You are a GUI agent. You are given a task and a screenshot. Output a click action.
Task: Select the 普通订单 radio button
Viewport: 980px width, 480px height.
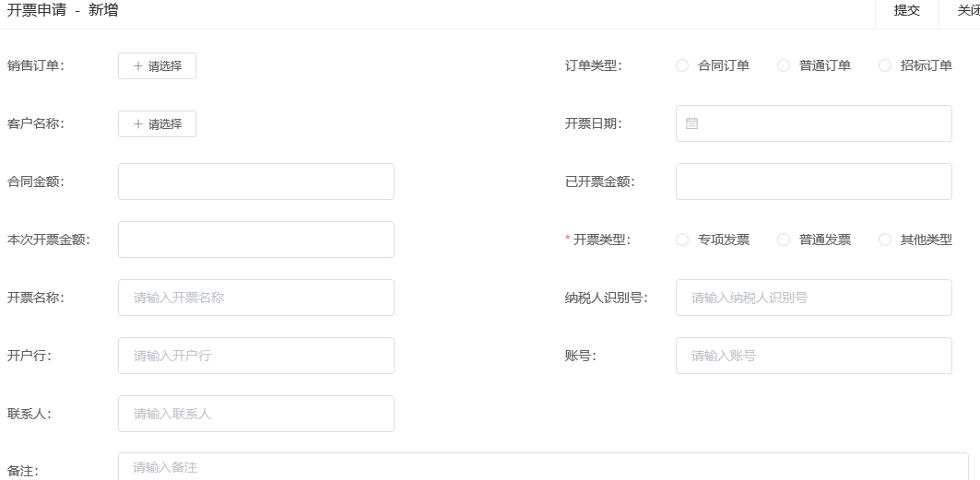(784, 65)
